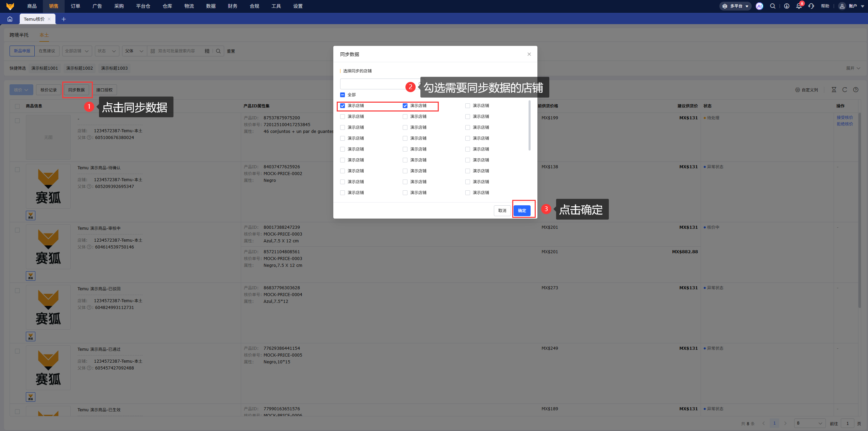Go to previous page arrow
This screenshot has width=868, height=431.
pyautogui.click(x=764, y=423)
